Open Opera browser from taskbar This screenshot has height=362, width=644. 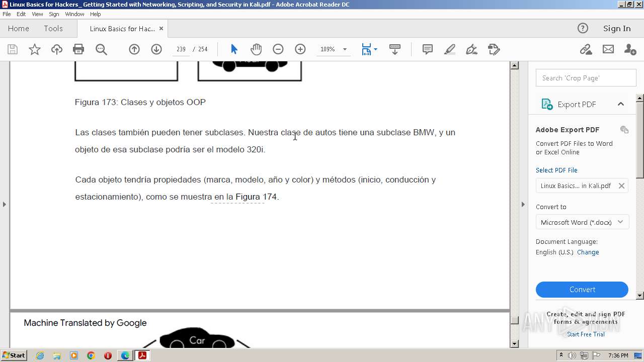pos(108,355)
